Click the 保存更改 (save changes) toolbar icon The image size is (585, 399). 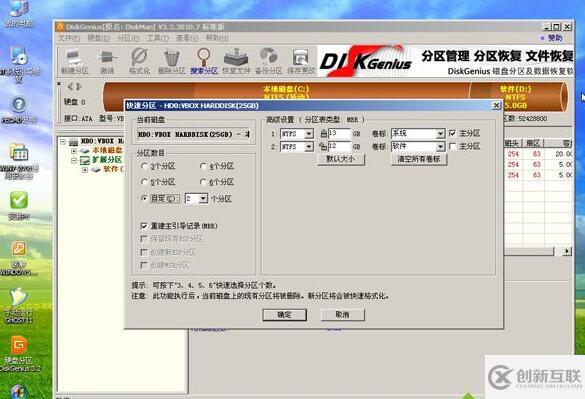[x=301, y=61]
